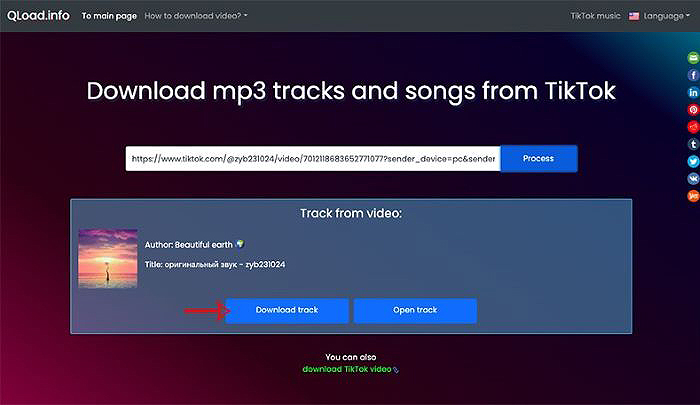Share via the green email icon

[x=693, y=58]
